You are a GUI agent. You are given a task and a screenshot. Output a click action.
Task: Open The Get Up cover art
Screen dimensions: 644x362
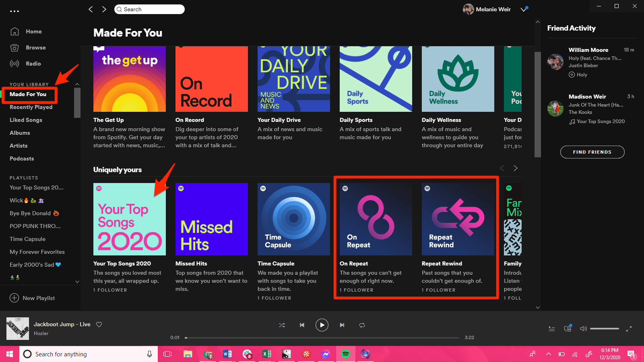130,79
